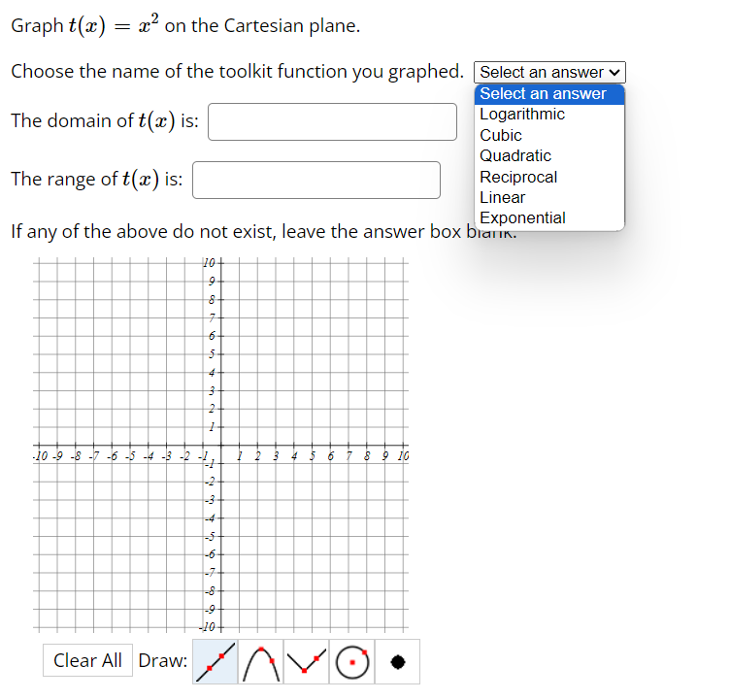Select the line drawing tool
This screenshot has height=700, width=730.
(216, 662)
